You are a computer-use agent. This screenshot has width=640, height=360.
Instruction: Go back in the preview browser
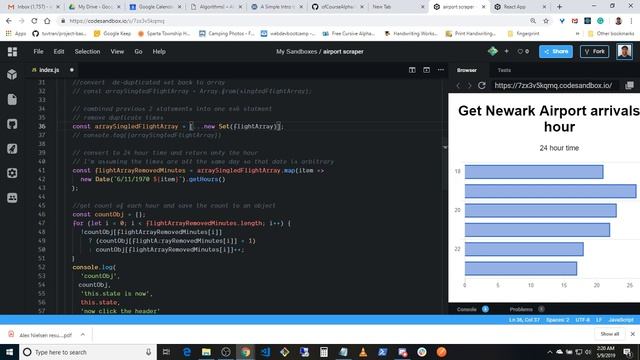(458, 85)
